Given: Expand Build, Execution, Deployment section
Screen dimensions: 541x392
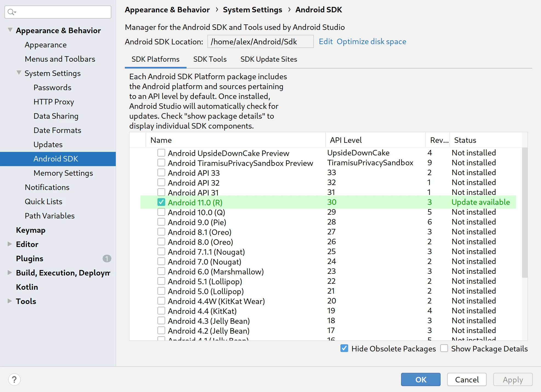Looking at the screenshot, I should click(10, 272).
